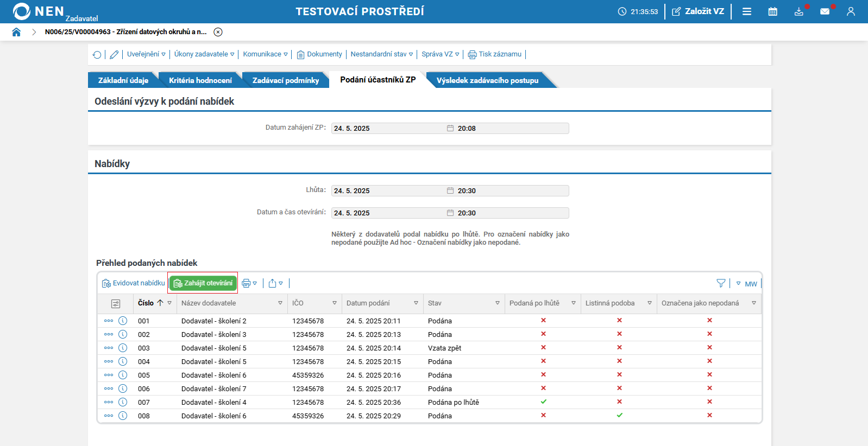Click the pencil edit icon

(x=114, y=54)
